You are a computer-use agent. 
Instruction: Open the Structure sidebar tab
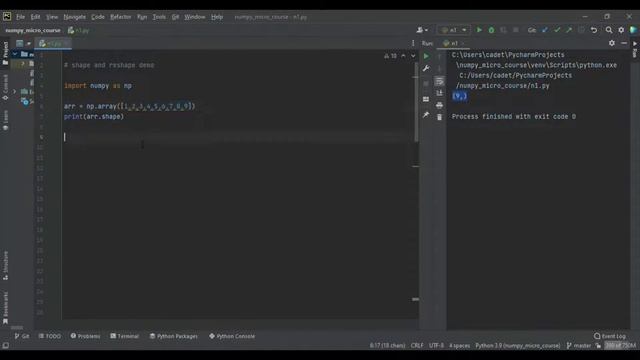(5, 265)
